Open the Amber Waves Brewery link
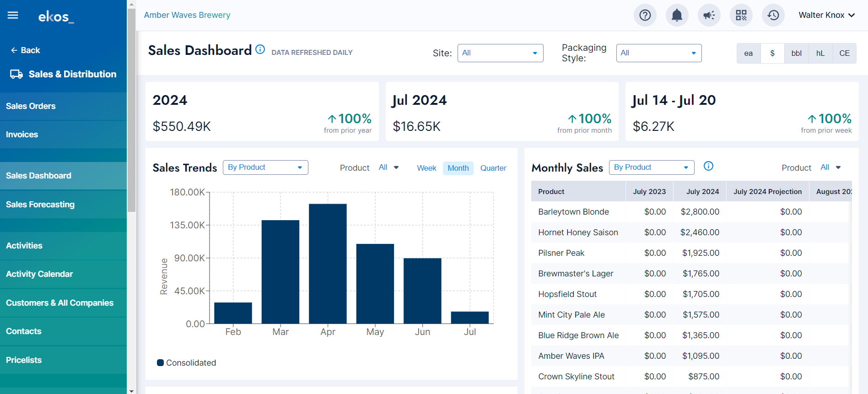 coord(187,15)
